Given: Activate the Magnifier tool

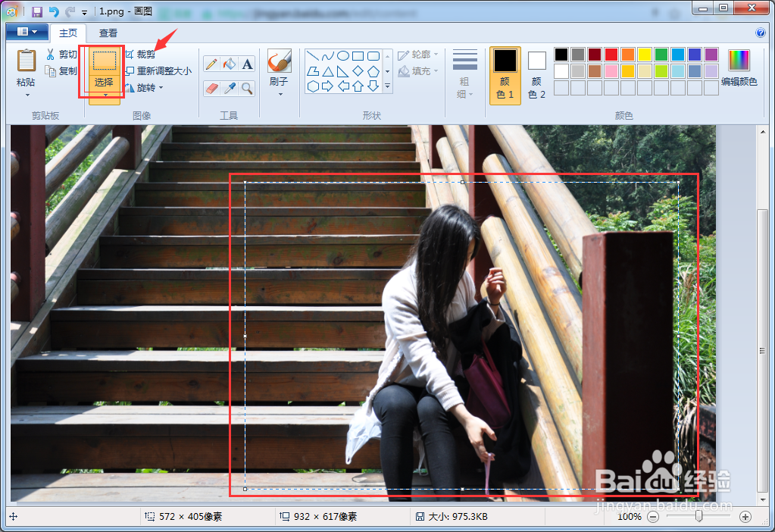Looking at the screenshot, I should (247, 88).
